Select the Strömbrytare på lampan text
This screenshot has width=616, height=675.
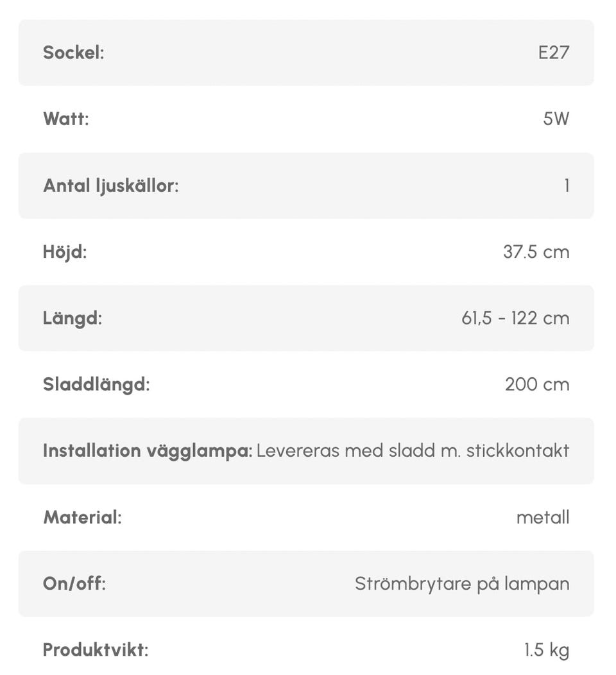462,584
